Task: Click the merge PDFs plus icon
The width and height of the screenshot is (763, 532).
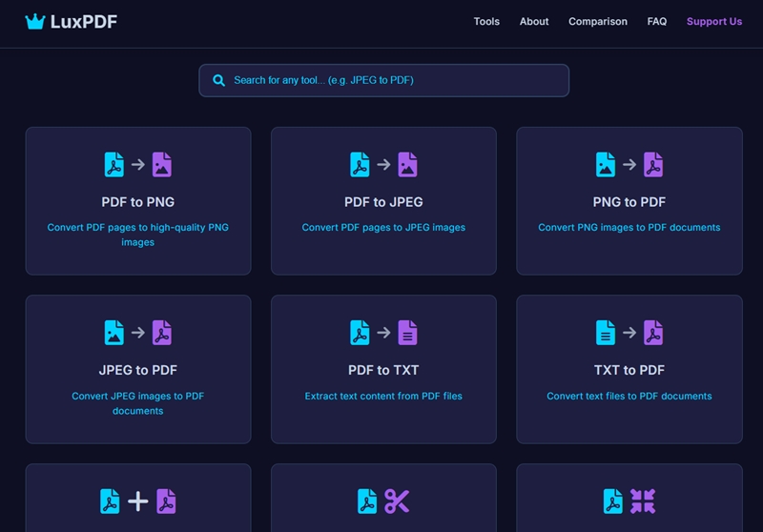Action: [138, 501]
